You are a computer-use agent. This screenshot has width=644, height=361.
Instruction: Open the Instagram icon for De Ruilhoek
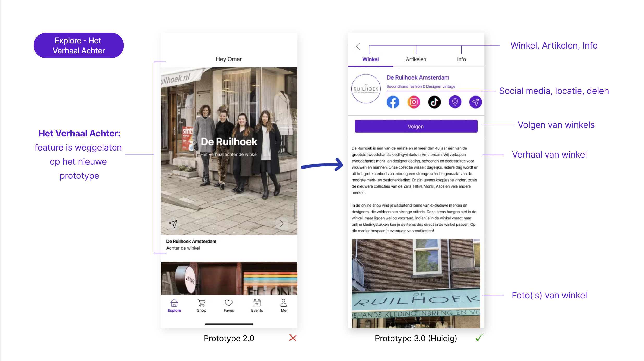click(414, 102)
